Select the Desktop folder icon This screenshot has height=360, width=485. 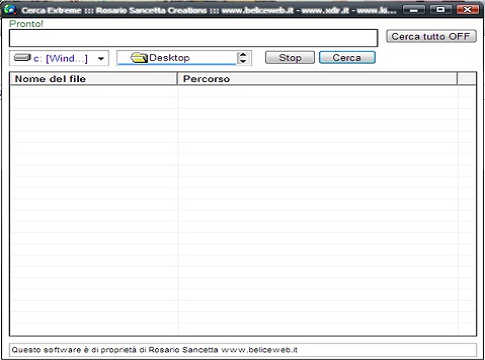pos(139,58)
